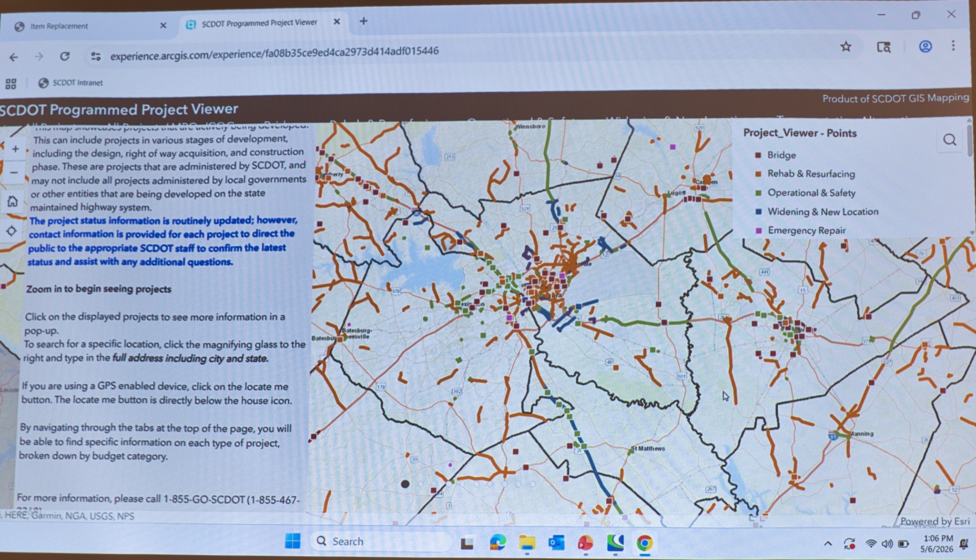Bookmark this page with the star icon

point(845,47)
